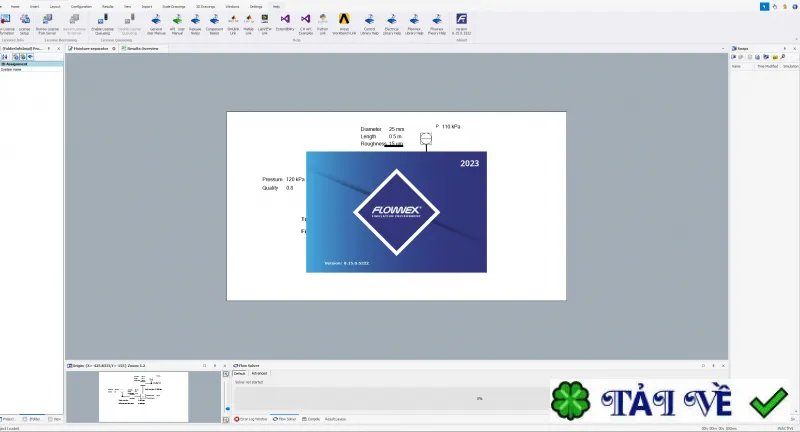Open Flownex Theory Help
The height and width of the screenshot is (432, 800).
pyautogui.click(x=437, y=24)
